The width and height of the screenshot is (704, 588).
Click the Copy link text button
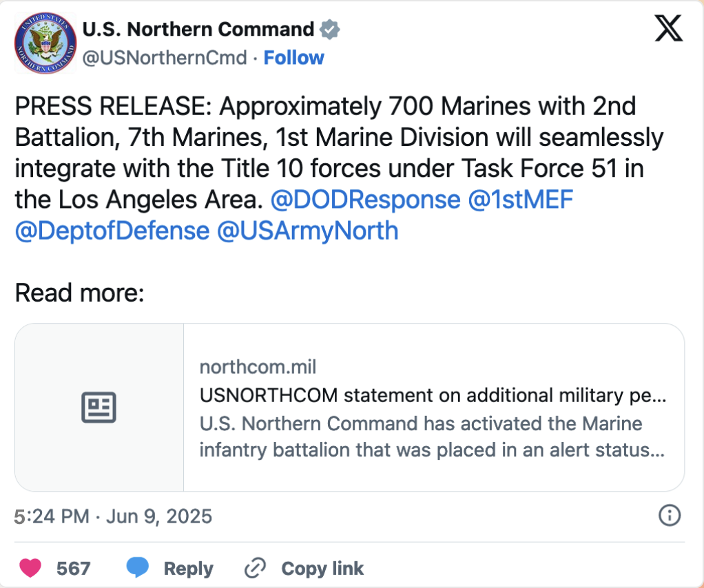322,568
